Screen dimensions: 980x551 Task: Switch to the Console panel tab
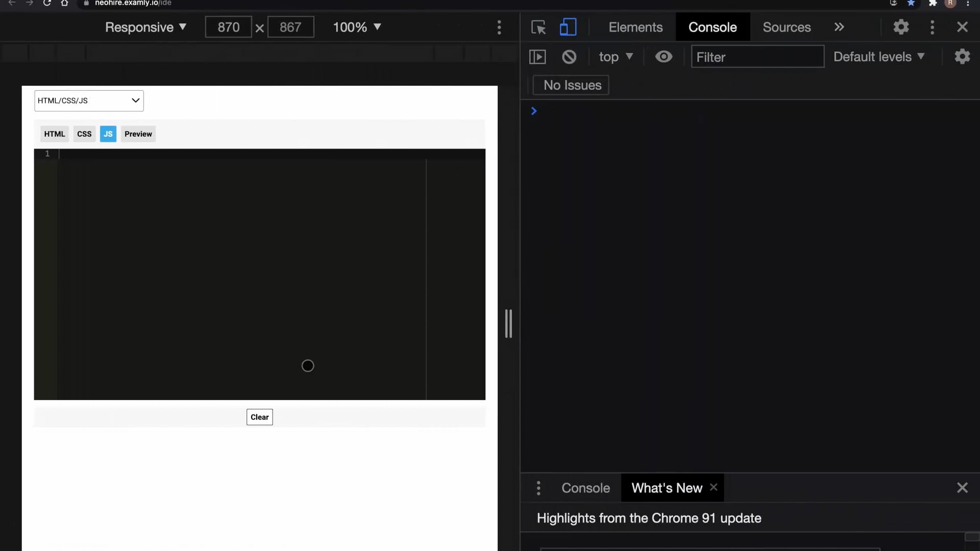pos(712,26)
